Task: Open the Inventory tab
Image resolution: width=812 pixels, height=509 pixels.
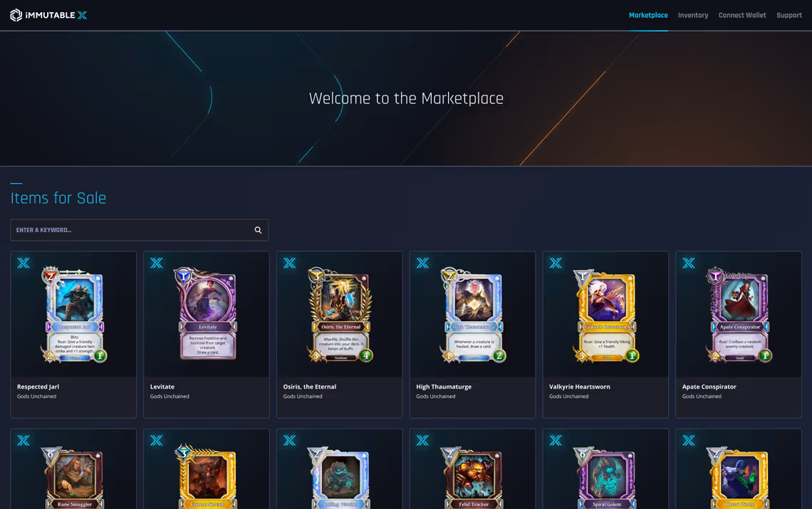Action: tap(693, 15)
